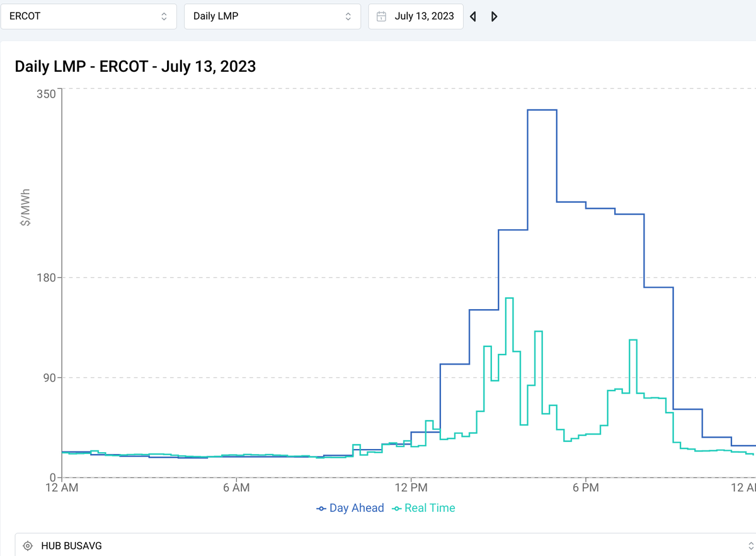Click the next-day arrow icon
This screenshot has width=756, height=556.
pos(494,16)
